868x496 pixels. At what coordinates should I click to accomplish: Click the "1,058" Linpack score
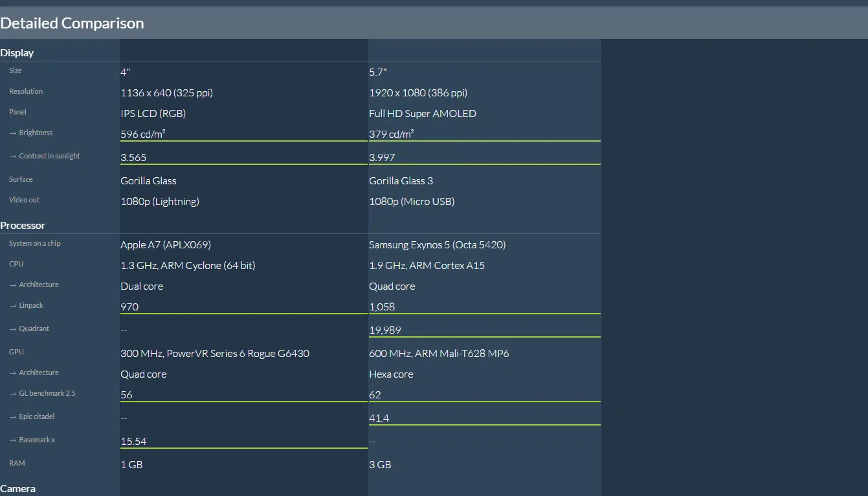[x=382, y=307]
